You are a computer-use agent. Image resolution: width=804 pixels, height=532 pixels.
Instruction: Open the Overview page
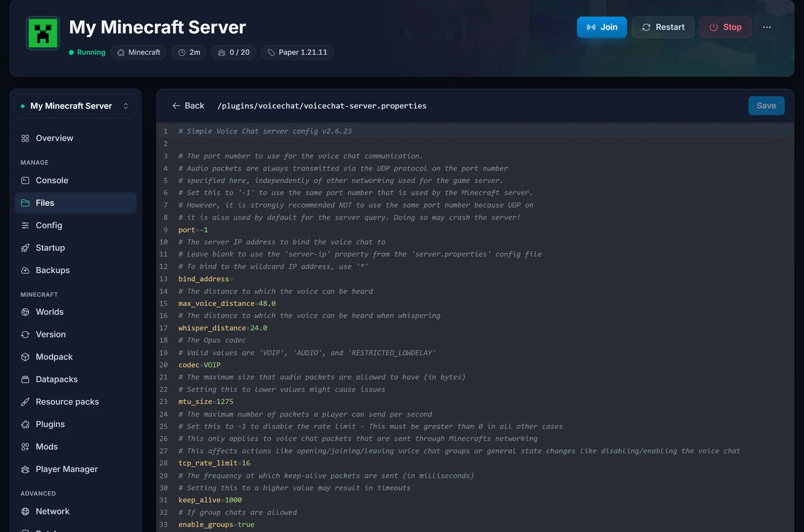coord(75,138)
